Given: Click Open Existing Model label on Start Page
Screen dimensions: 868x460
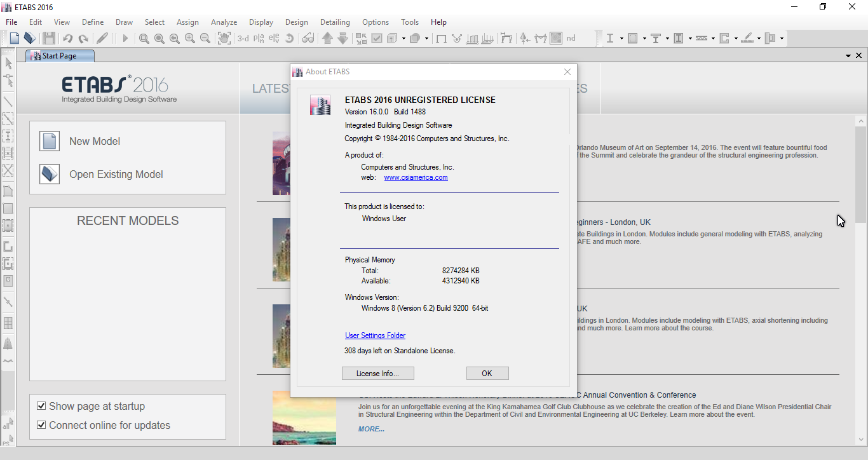Looking at the screenshot, I should [x=116, y=174].
